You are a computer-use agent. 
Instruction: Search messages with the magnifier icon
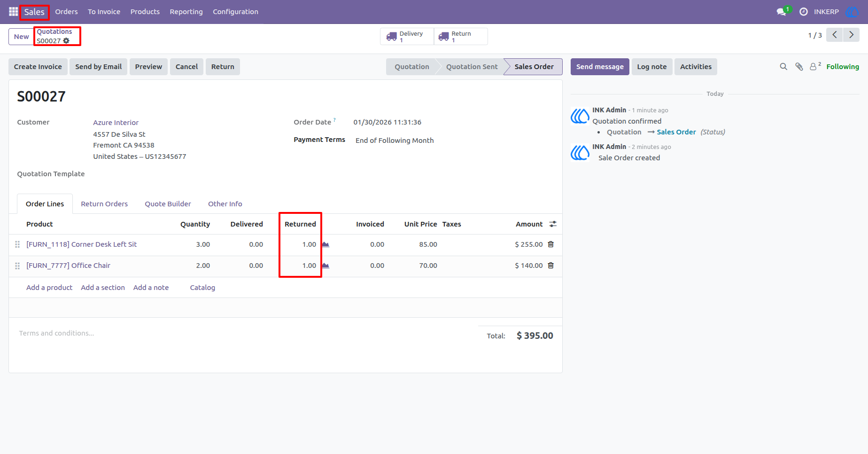783,67
